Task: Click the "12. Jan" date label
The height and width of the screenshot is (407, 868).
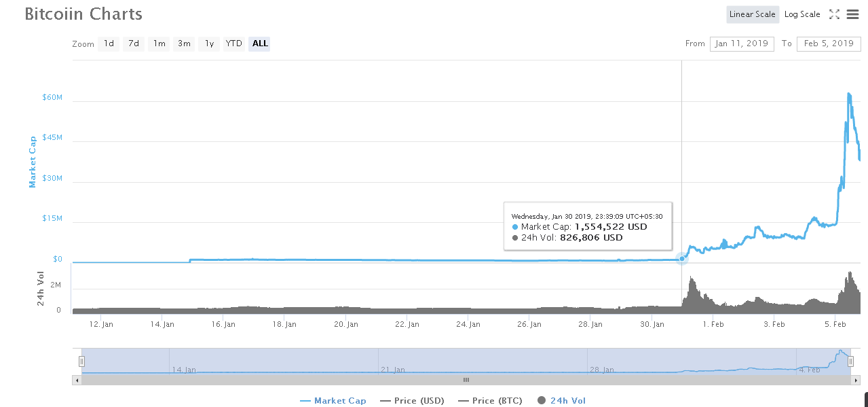Action: tap(101, 325)
